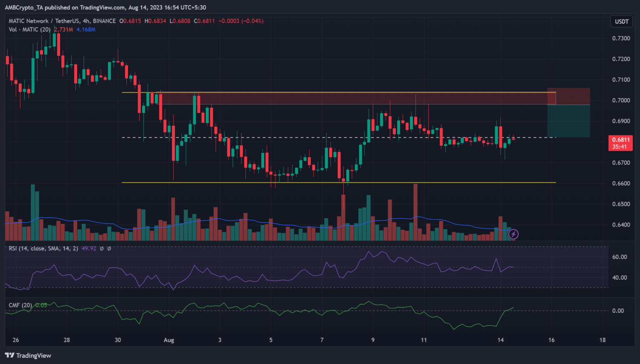Click the 26 date label on time axis
The width and height of the screenshot is (640, 364).
click(16, 340)
